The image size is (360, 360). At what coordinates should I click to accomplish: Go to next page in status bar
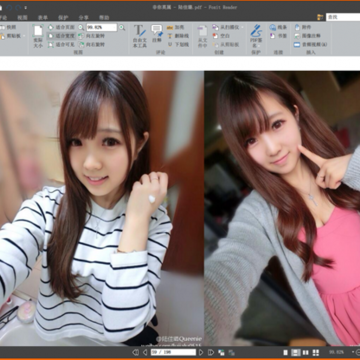201,352
